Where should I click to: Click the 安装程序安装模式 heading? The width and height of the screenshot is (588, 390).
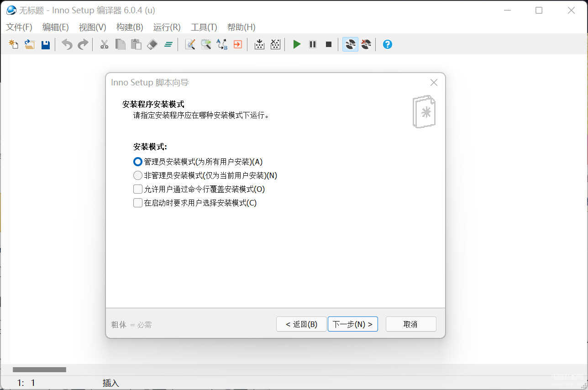[153, 105]
